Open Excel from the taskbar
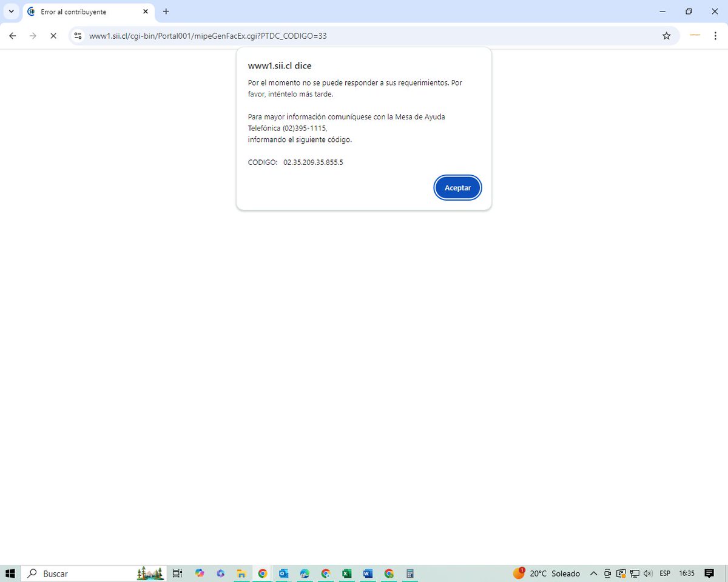Image resolution: width=728 pixels, height=582 pixels. tap(346, 573)
